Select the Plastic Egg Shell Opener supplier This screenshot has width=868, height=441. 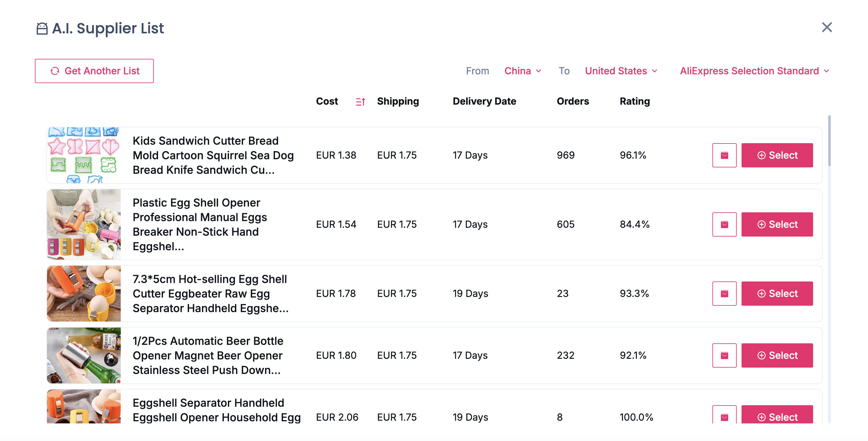coord(777,224)
